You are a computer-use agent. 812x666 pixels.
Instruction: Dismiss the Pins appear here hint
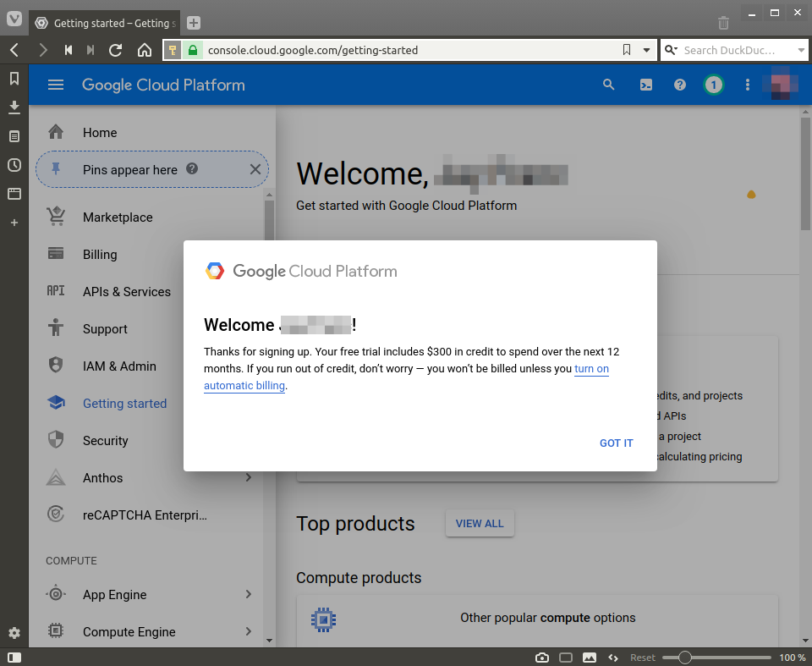(x=255, y=169)
